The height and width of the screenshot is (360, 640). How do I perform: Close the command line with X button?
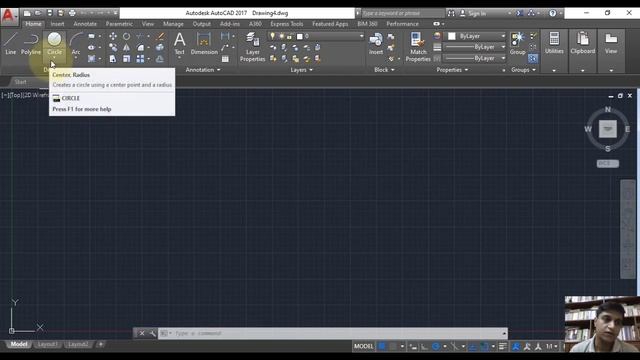142,333
